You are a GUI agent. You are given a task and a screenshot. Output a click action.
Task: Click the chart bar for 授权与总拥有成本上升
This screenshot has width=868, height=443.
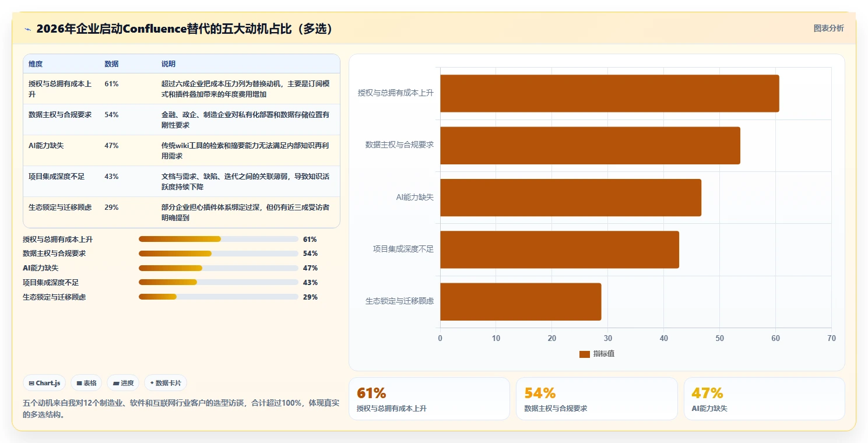[610, 93]
